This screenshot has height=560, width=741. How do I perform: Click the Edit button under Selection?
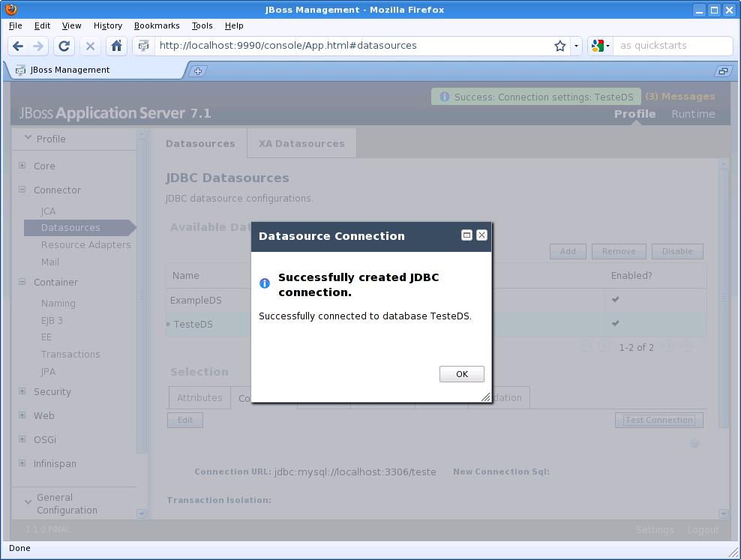[185, 420]
